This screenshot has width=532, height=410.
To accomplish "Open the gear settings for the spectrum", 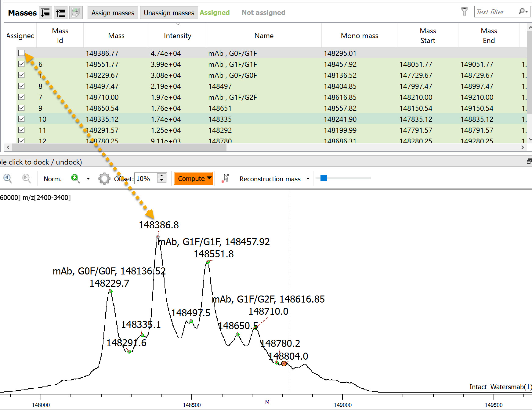I will click(104, 179).
